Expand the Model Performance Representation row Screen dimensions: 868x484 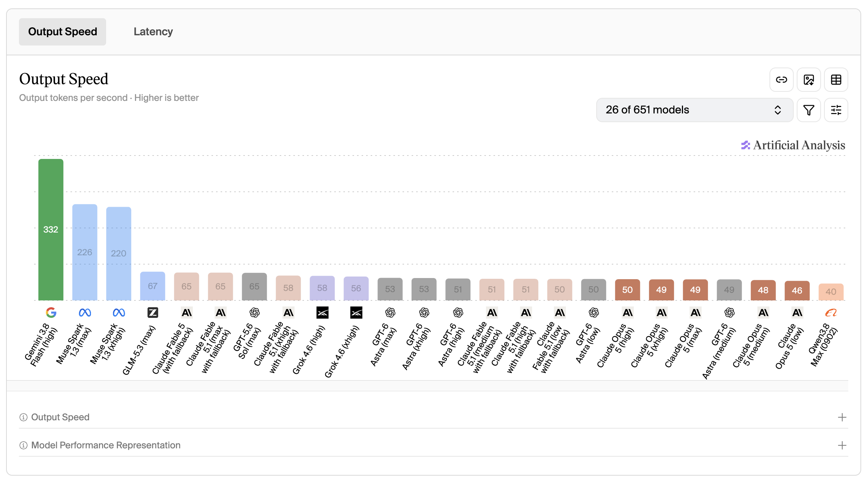pyautogui.click(x=434, y=445)
